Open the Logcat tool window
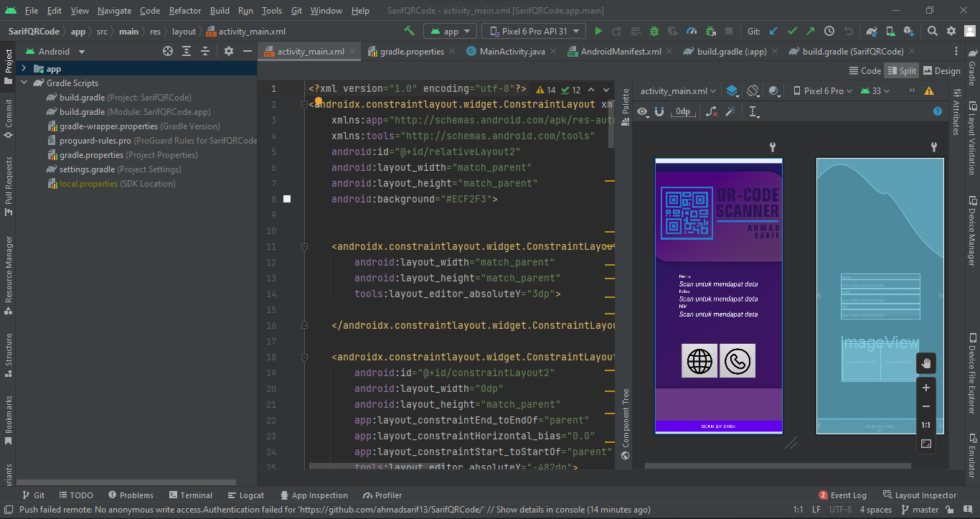 245,495
